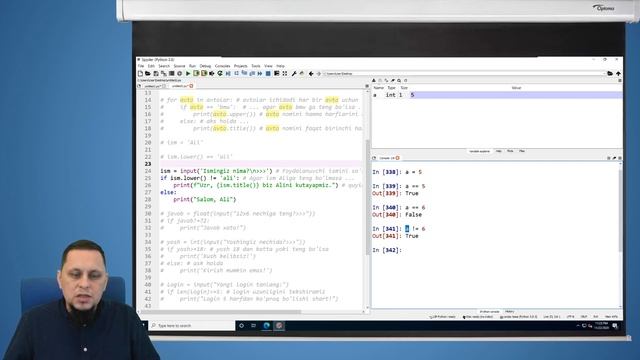
Task: Click the browse working directory folder icon
Action: click(610, 73)
